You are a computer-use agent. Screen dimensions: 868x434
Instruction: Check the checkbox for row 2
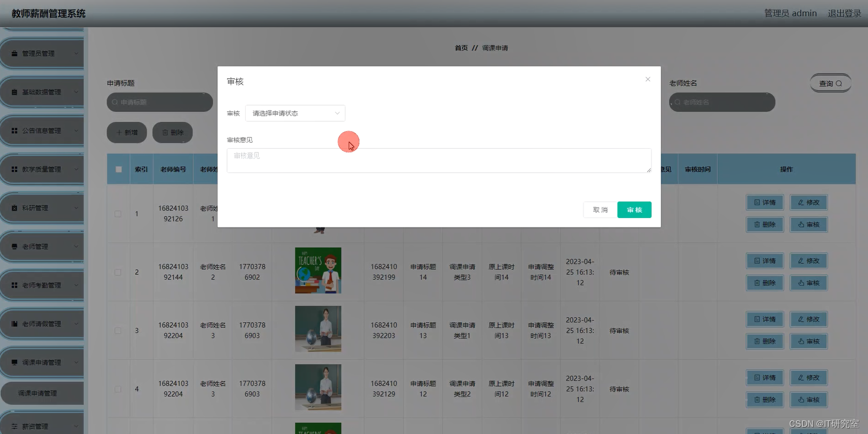118,272
